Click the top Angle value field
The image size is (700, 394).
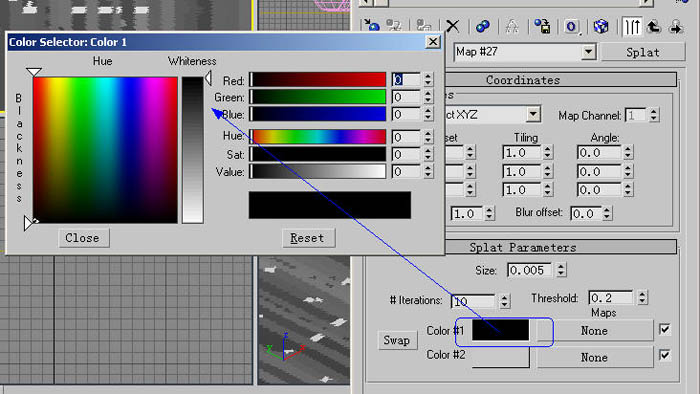[598, 153]
